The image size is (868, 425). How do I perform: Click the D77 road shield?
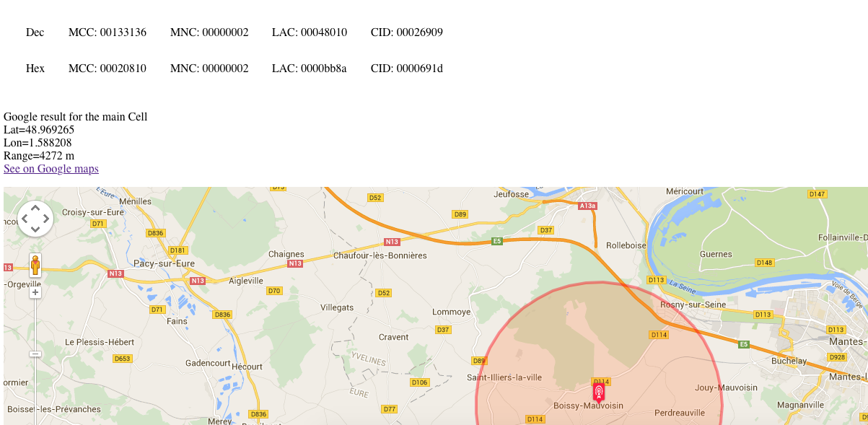pos(390,409)
